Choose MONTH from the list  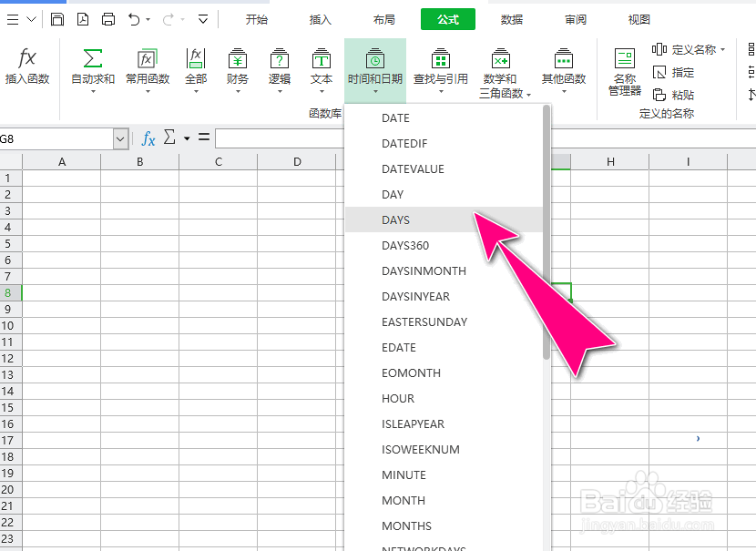click(x=444, y=501)
